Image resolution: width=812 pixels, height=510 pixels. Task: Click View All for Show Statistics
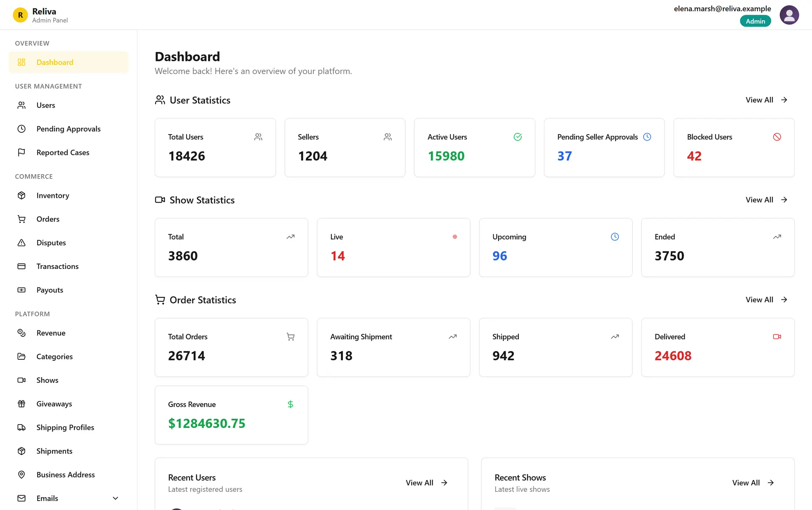tap(766, 200)
